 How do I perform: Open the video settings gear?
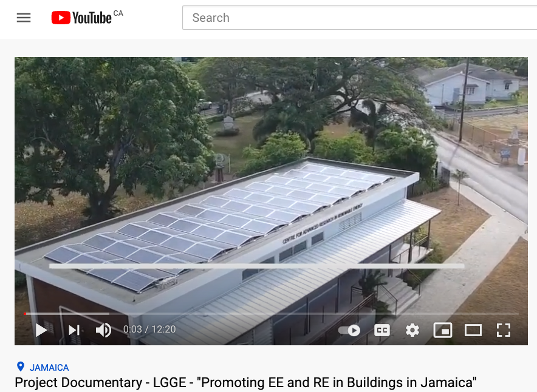412,331
